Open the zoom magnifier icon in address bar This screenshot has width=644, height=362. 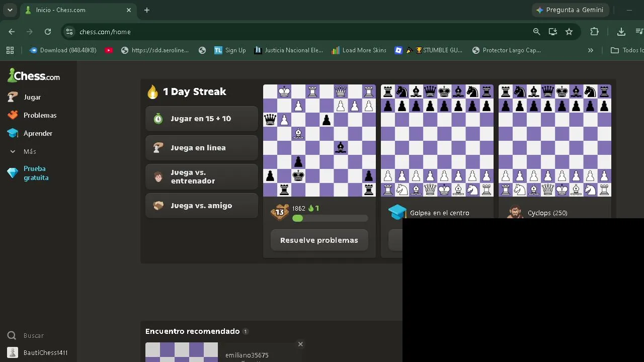(x=537, y=32)
